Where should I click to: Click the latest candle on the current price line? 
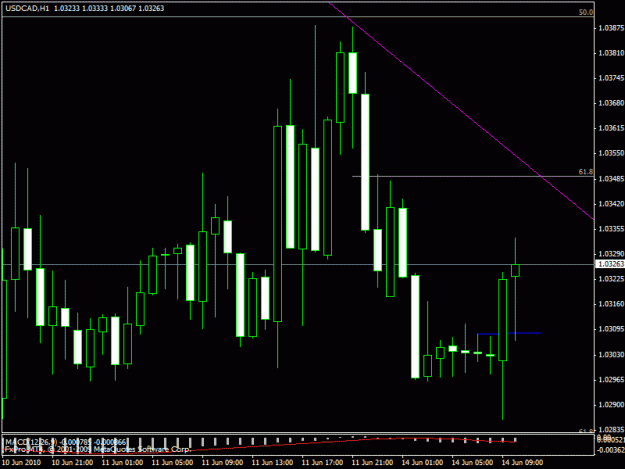515,270
